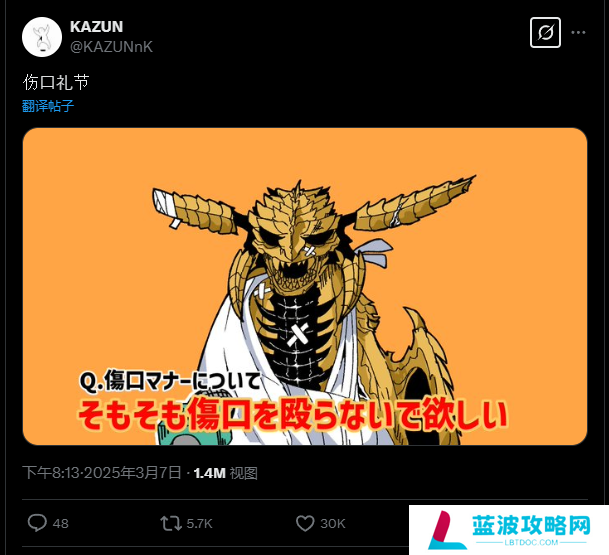The height and width of the screenshot is (555, 609).
Task: Like the post with the heart icon
Action: click(x=305, y=523)
